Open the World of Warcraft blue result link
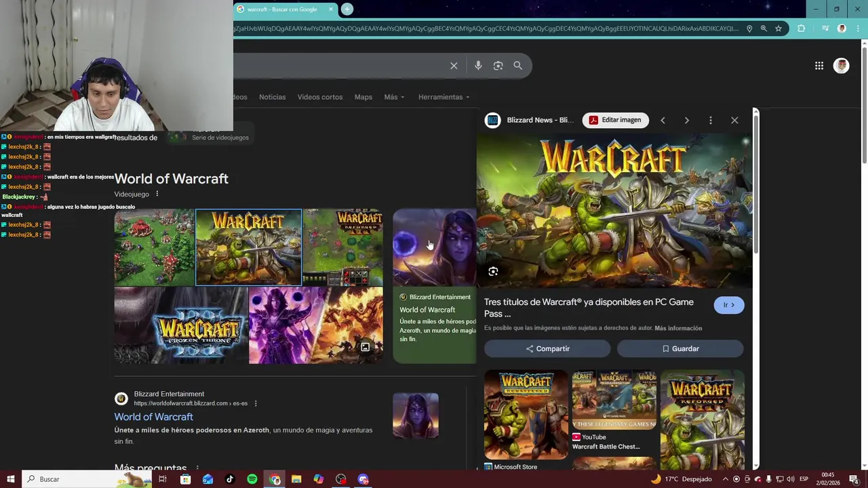 (153, 417)
